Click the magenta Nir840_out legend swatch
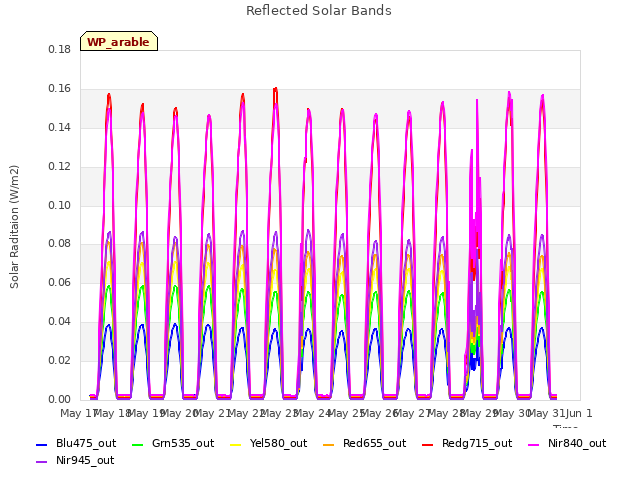This screenshot has height=480, width=640. pyautogui.click(x=534, y=444)
